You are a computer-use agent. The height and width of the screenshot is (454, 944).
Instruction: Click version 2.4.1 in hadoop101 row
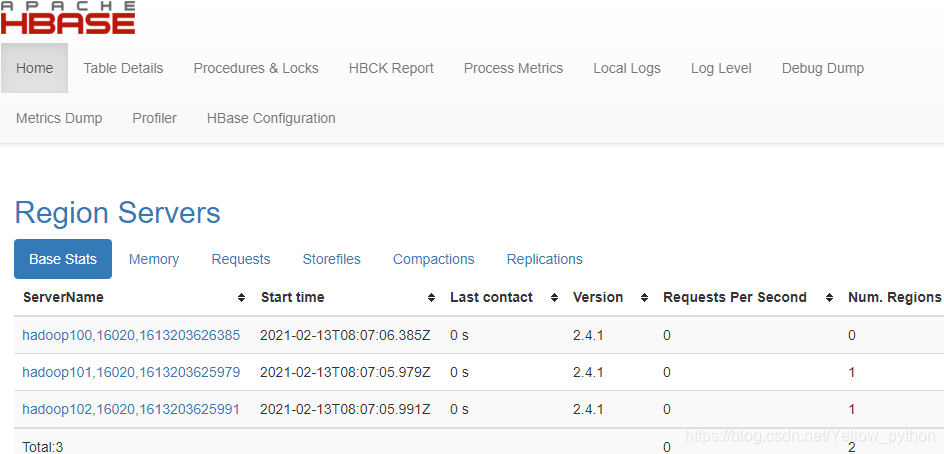coord(588,373)
